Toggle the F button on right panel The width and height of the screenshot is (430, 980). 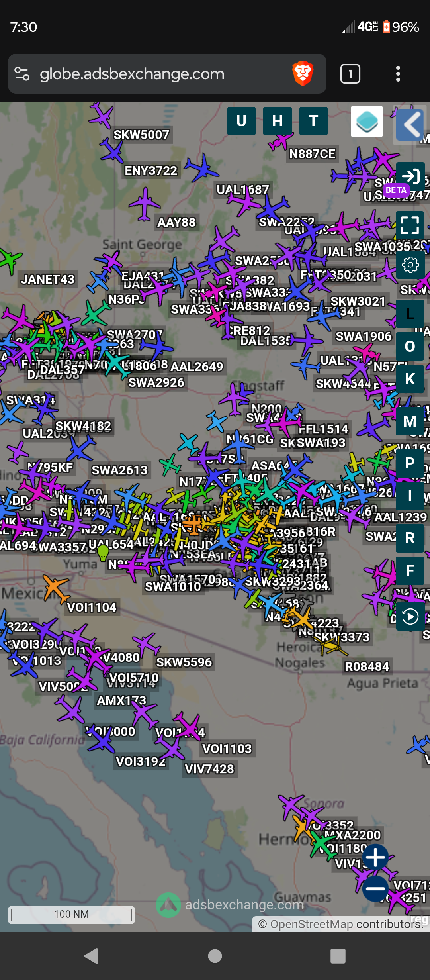click(410, 570)
